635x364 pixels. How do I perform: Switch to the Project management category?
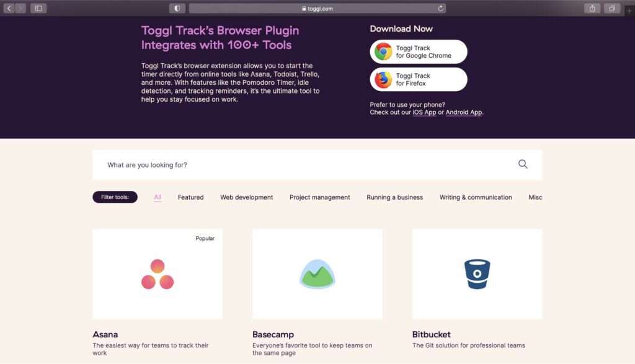click(319, 197)
